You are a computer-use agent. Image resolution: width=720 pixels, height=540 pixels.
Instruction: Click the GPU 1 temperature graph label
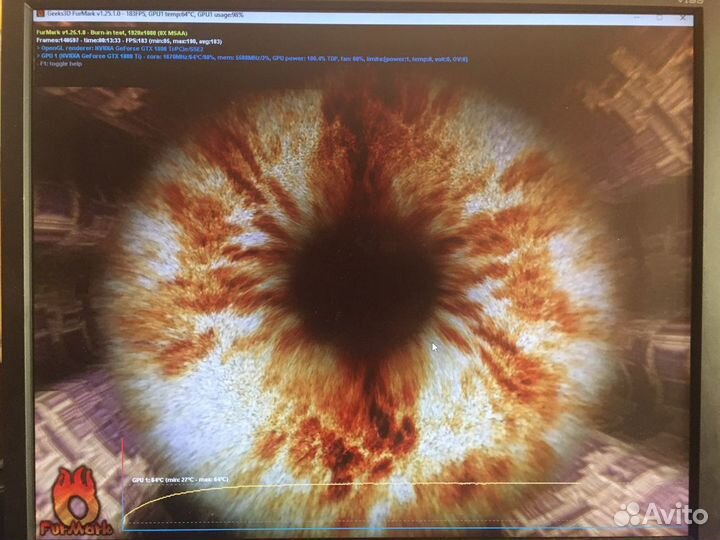point(180,480)
